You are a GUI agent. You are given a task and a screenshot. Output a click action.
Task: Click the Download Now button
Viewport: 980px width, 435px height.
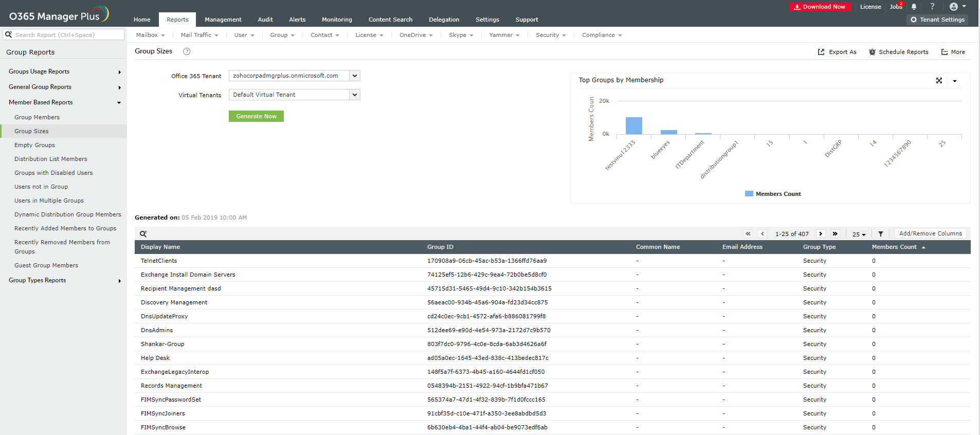tap(820, 7)
